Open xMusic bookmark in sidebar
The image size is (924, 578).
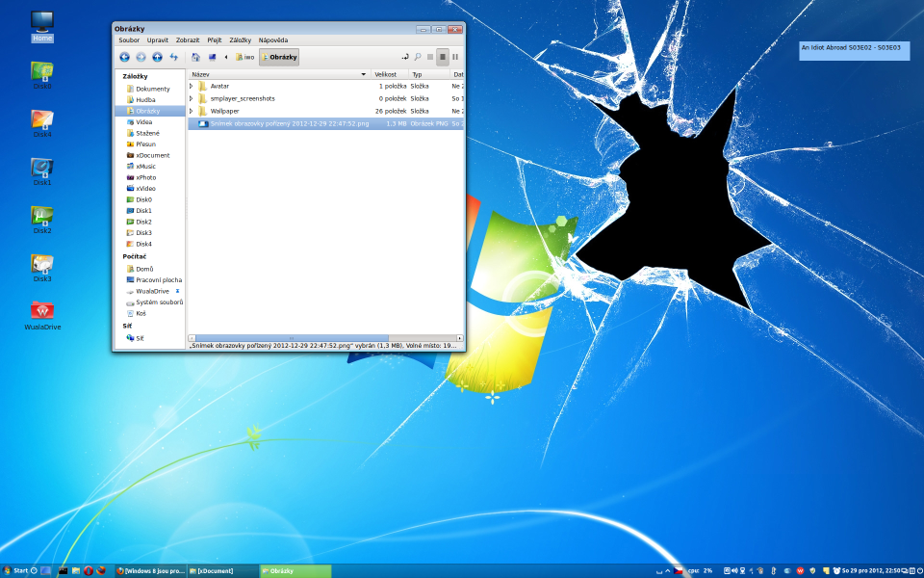click(x=150, y=167)
